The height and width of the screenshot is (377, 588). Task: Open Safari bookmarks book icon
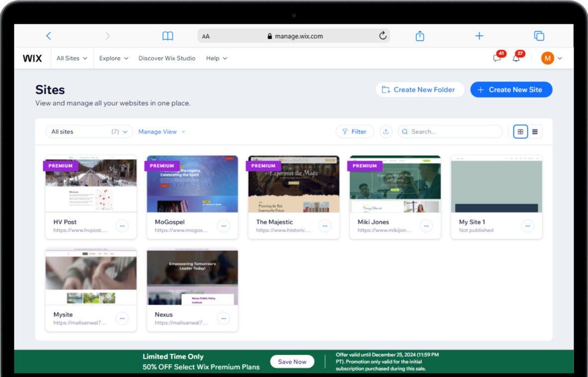click(168, 36)
